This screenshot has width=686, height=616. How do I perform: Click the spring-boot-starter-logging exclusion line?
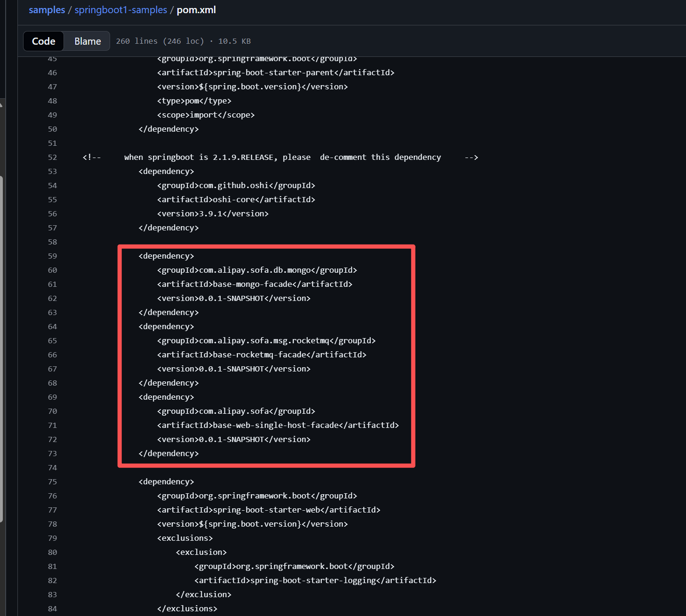[x=315, y=581]
